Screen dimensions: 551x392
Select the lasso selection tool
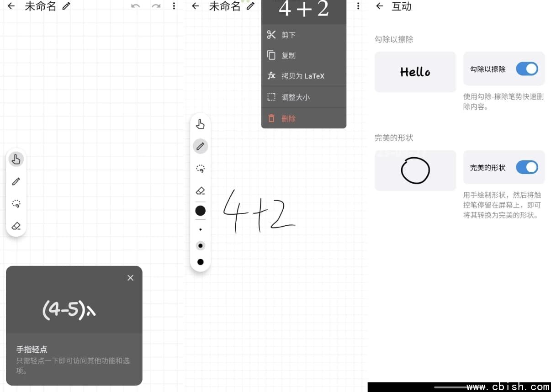coord(16,204)
